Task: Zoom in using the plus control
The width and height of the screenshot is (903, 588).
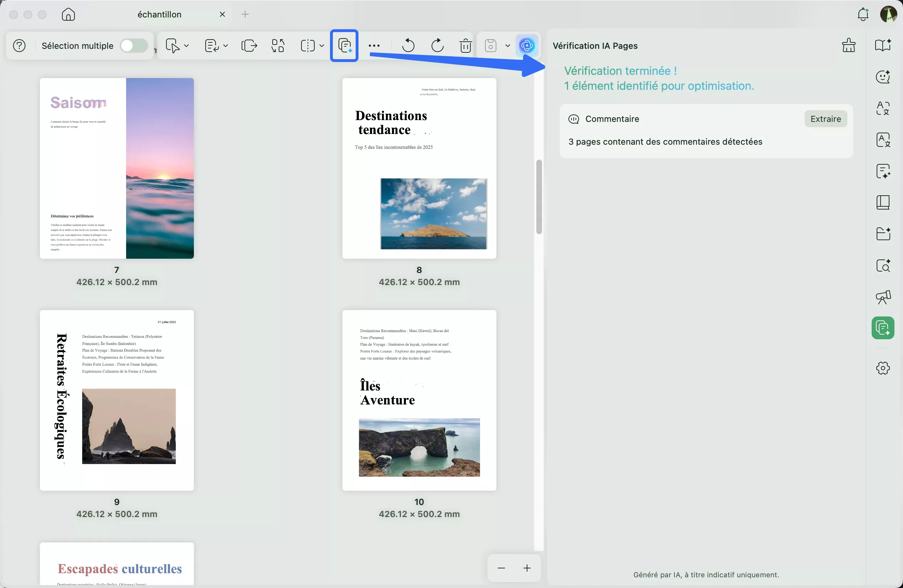Action: 527,568
